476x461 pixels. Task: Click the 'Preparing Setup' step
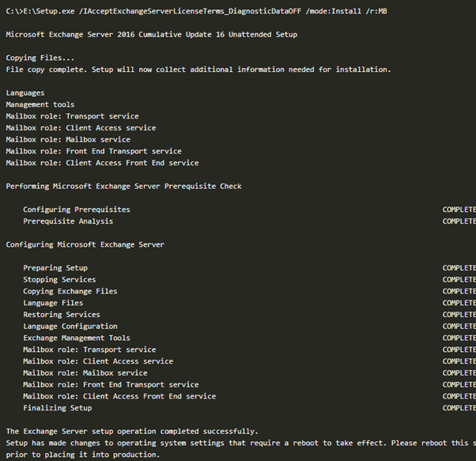click(55, 268)
